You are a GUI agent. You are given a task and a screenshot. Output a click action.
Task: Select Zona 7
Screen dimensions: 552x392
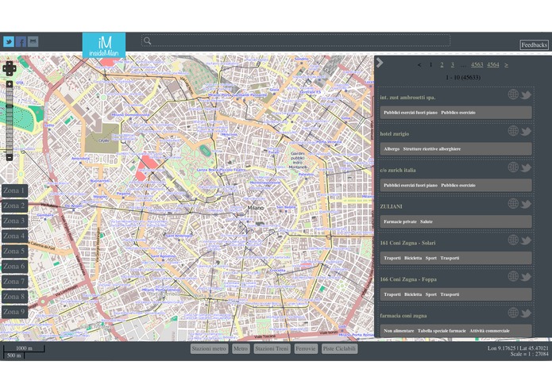pos(14,282)
